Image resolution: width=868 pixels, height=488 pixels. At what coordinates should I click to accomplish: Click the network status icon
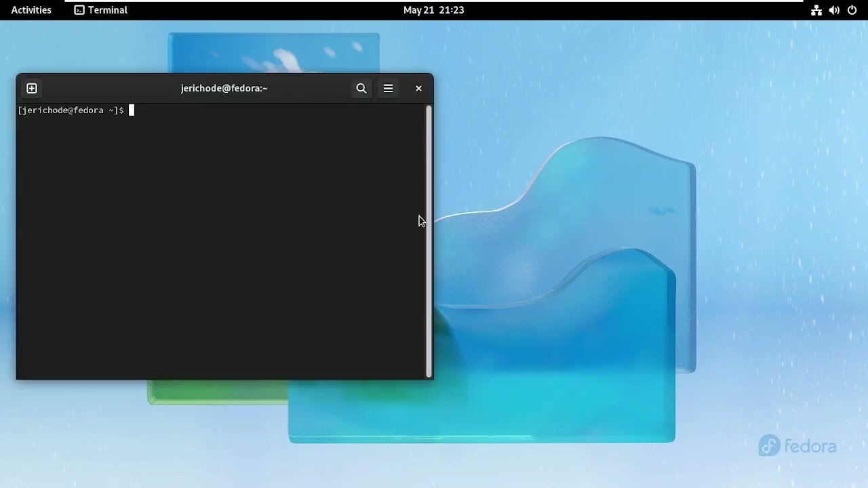[x=816, y=10]
